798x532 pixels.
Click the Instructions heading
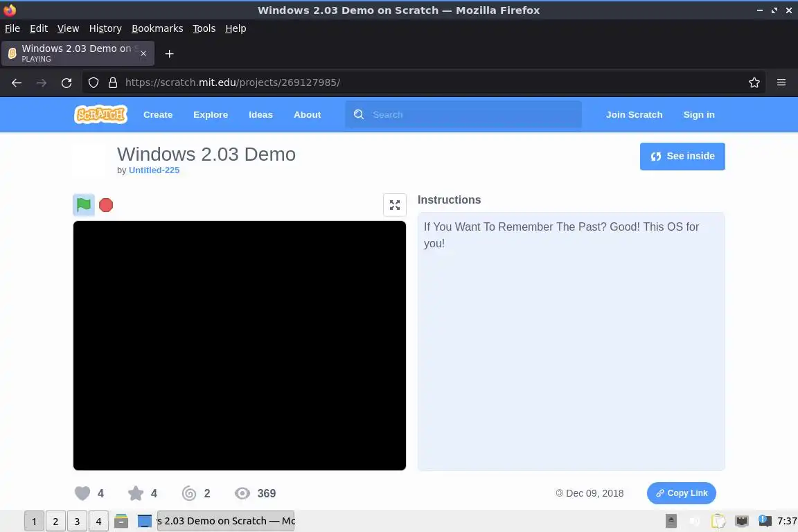449,199
